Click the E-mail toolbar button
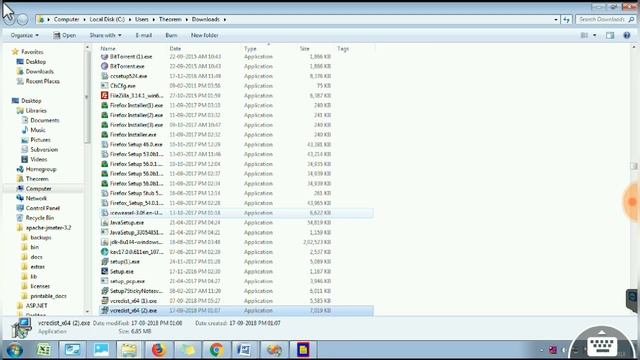This screenshot has width=640, height=360. tap(144, 36)
